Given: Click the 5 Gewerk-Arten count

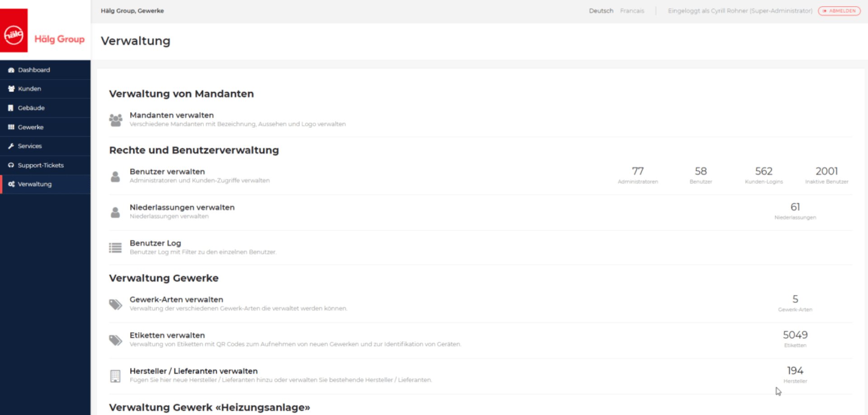Looking at the screenshot, I should tap(795, 303).
